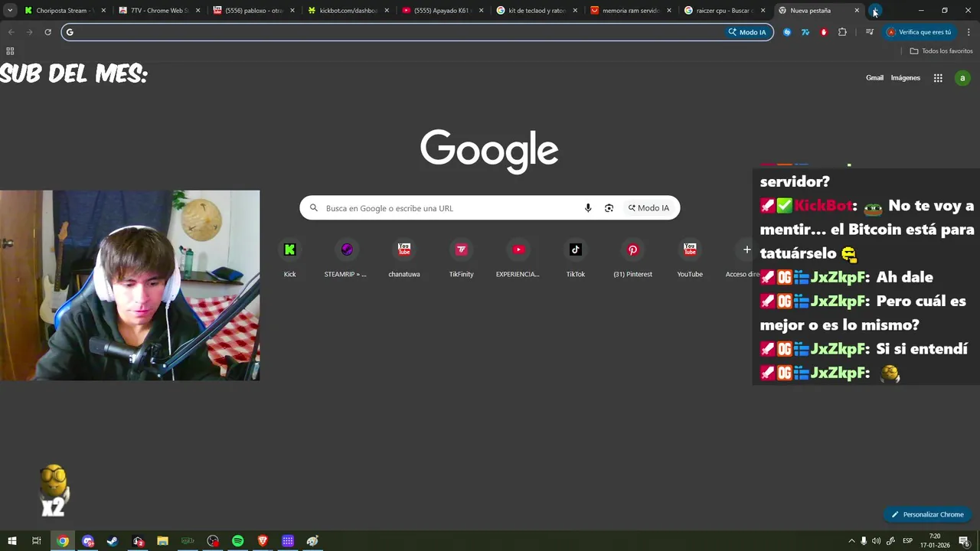Open volume control in system tray
The width and height of the screenshot is (980, 551).
[x=876, y=541]
